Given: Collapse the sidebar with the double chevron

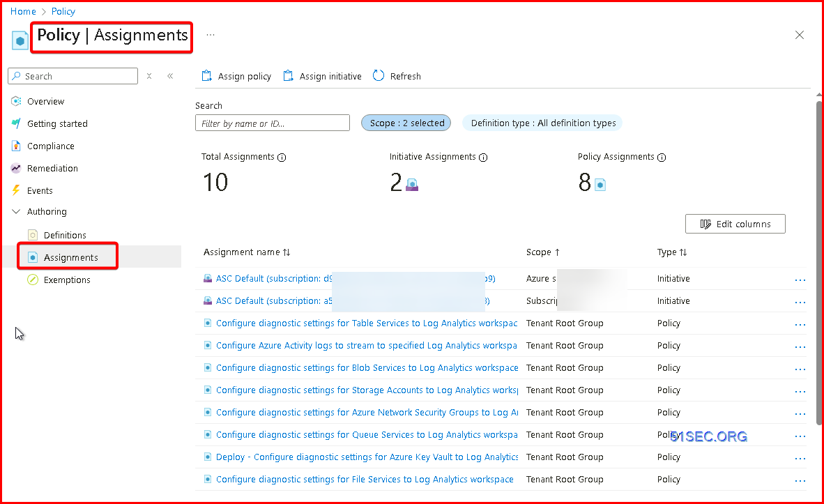Looking at the screenshot, I should [170, 76].
